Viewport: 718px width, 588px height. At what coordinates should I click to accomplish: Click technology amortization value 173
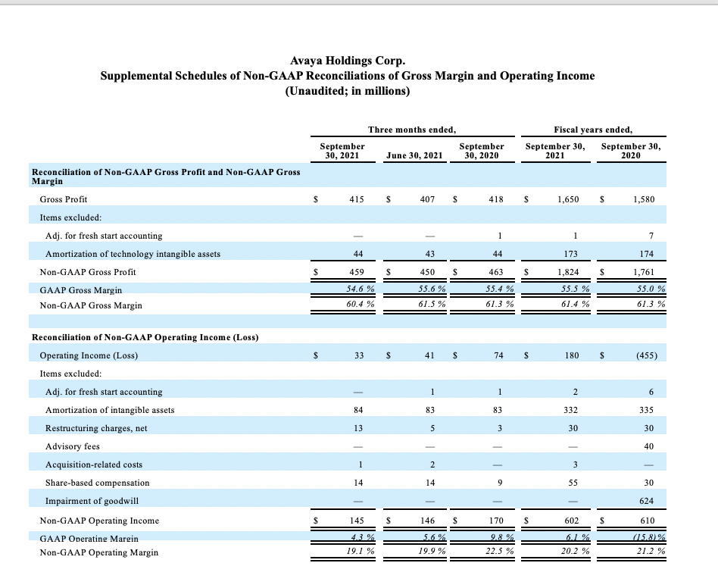[x=570, y=254]
